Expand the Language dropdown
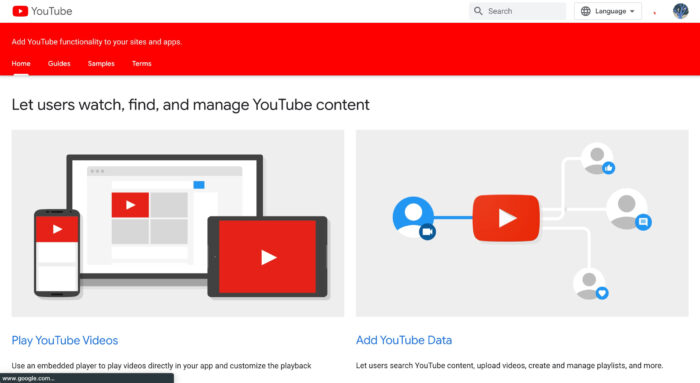Image resolution: width=700 pixels, height=383 pixels. pos(608,11)
